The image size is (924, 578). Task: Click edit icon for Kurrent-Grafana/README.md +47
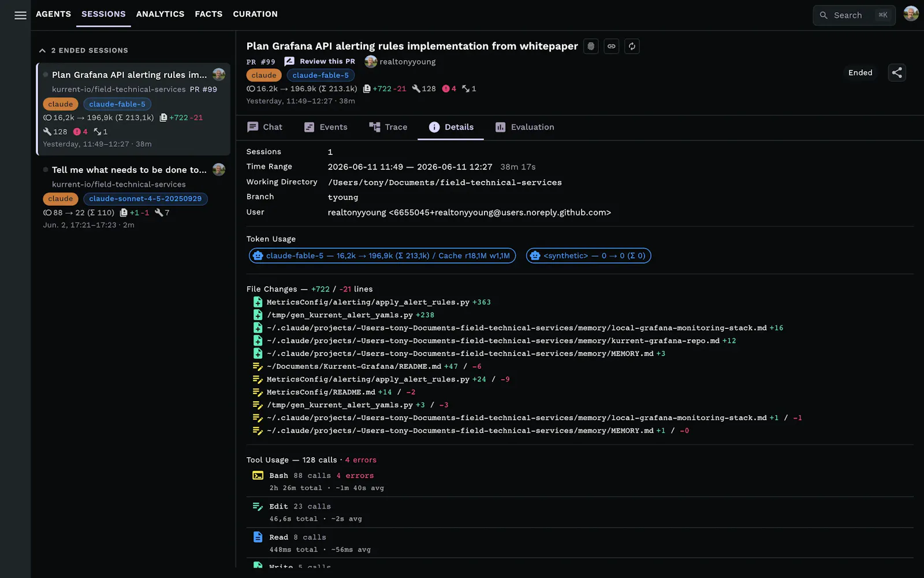(x=258, y=366)
